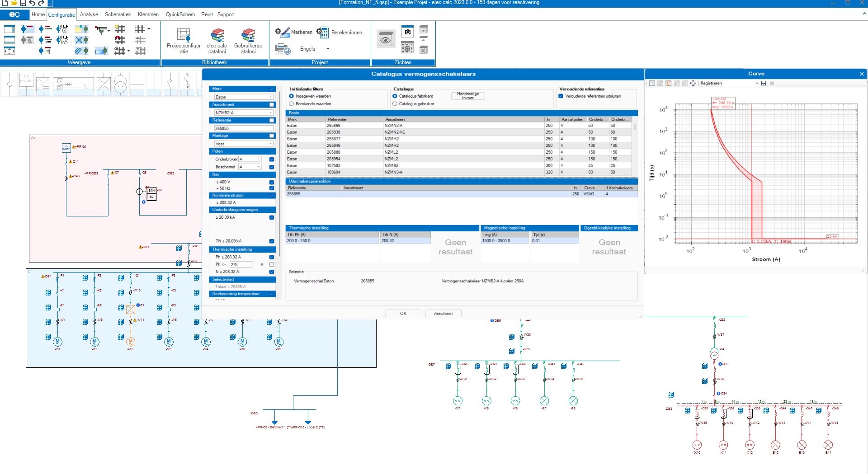Collapse the Nominale stroom section chevron

point(272,196)
